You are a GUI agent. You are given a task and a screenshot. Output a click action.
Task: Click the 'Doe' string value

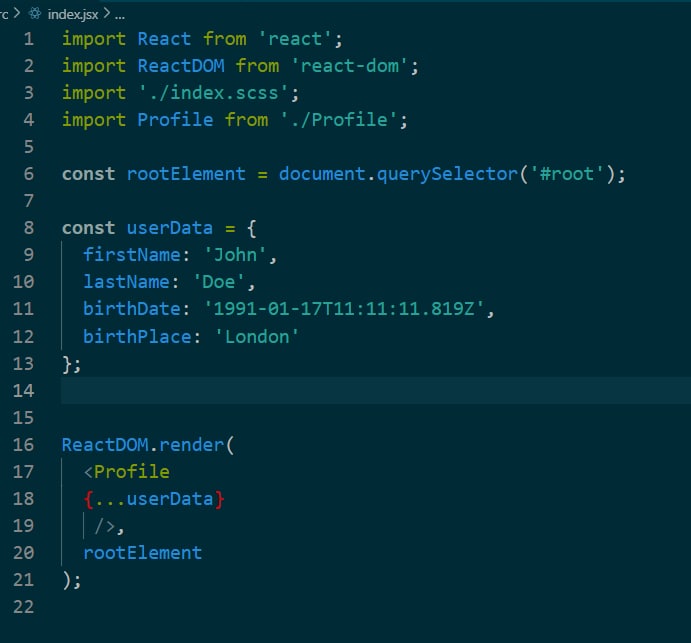coord(219,282)
